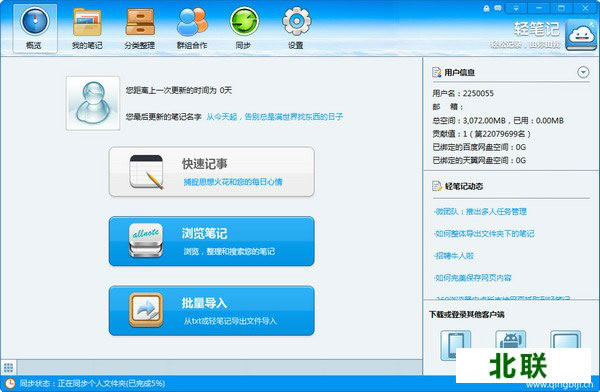Open news link 招聘牛人啦
The height and width of the screenshot is (392, 600).
tap(454, 256)
